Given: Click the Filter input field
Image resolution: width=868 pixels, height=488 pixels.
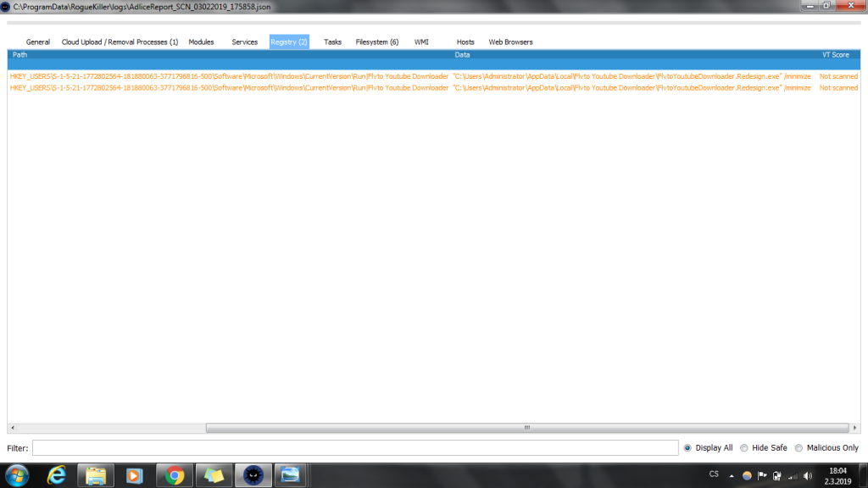Looking at the screenshot, I should coord(355,447).
